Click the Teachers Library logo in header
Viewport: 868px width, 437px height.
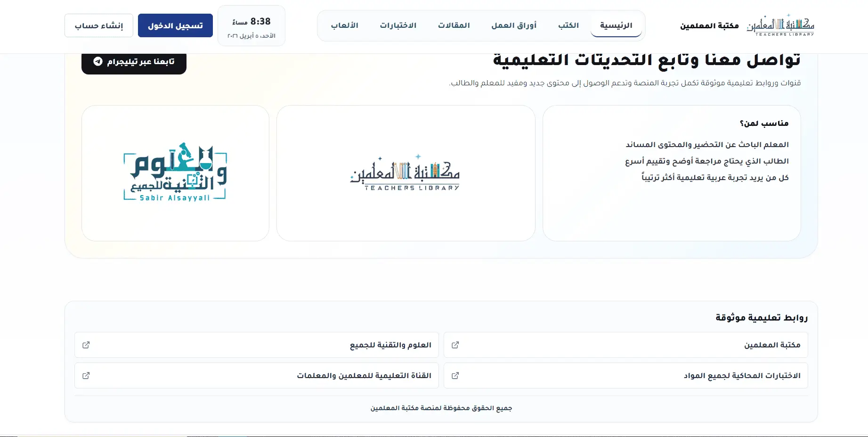(x=780, y=25)
